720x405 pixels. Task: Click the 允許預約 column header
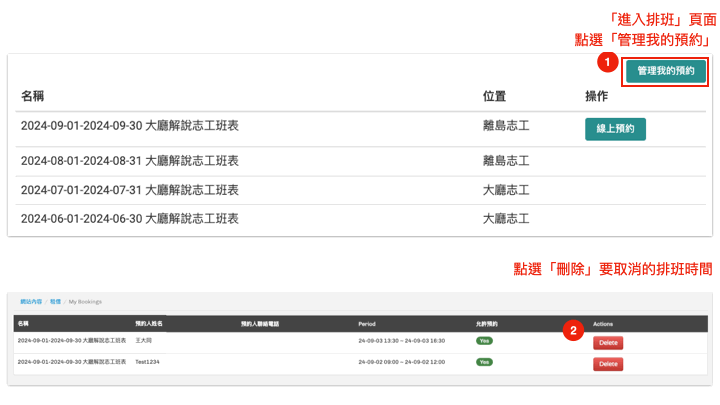[486, 324]
